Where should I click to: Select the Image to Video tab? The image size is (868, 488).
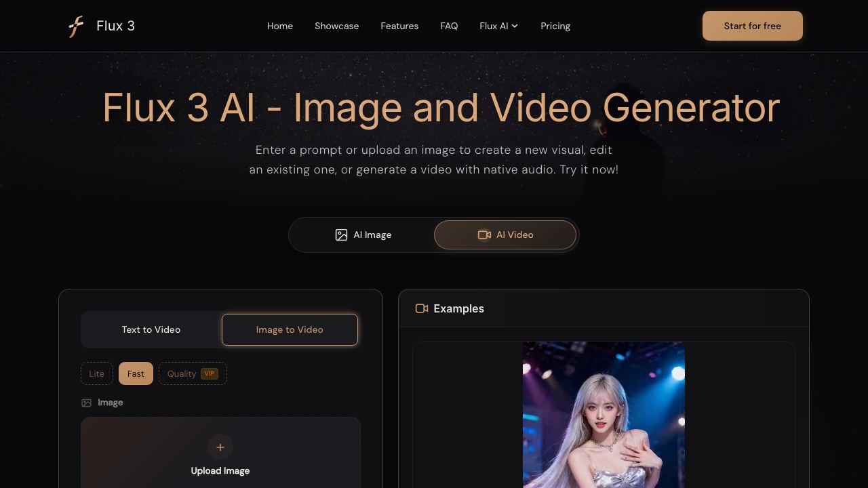[x=290, y=329]
